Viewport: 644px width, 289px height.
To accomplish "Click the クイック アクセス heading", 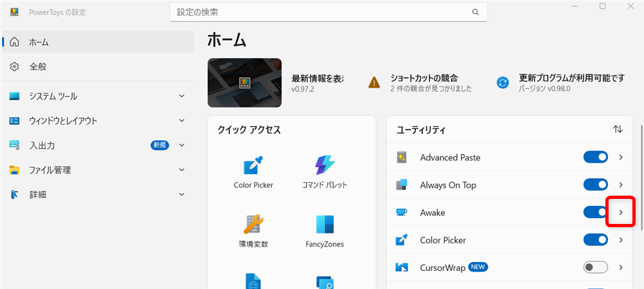I will pos(249,130).
